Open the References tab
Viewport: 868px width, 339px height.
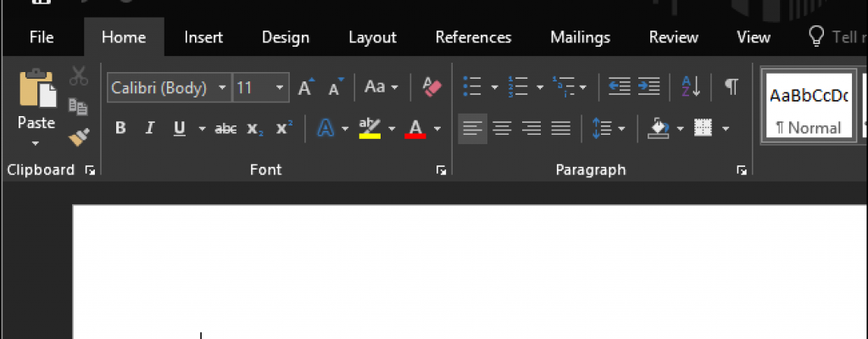(473, 37)
